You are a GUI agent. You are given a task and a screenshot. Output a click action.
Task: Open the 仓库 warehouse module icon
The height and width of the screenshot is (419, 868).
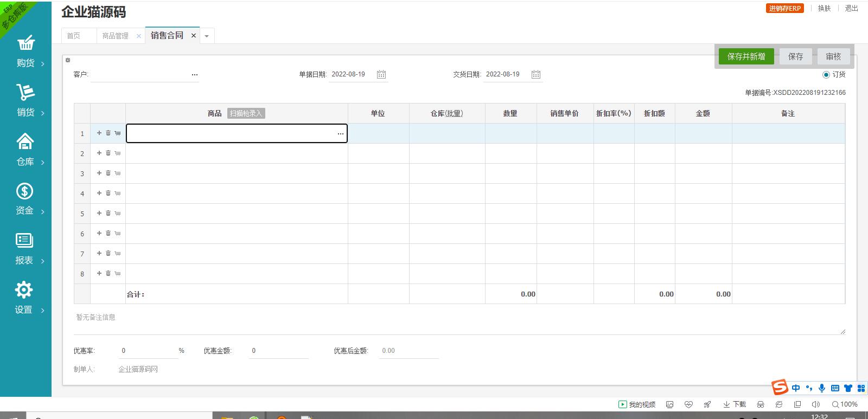pyautogui.click(x=25, y=142)
